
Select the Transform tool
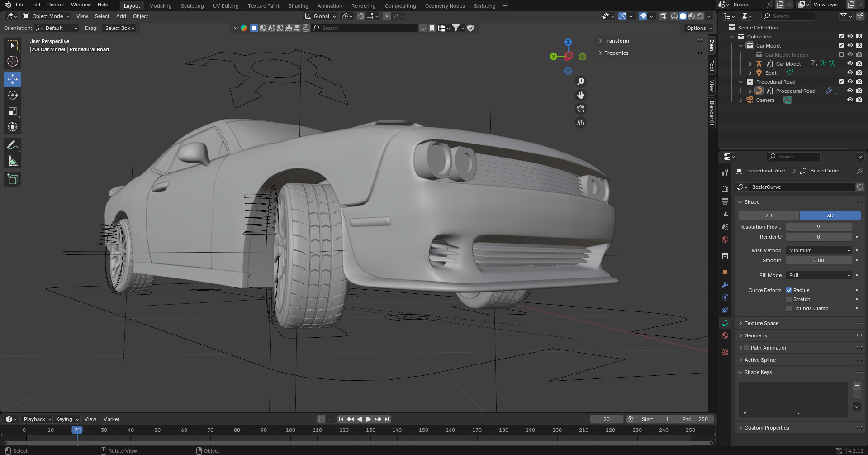pos(13,127)
